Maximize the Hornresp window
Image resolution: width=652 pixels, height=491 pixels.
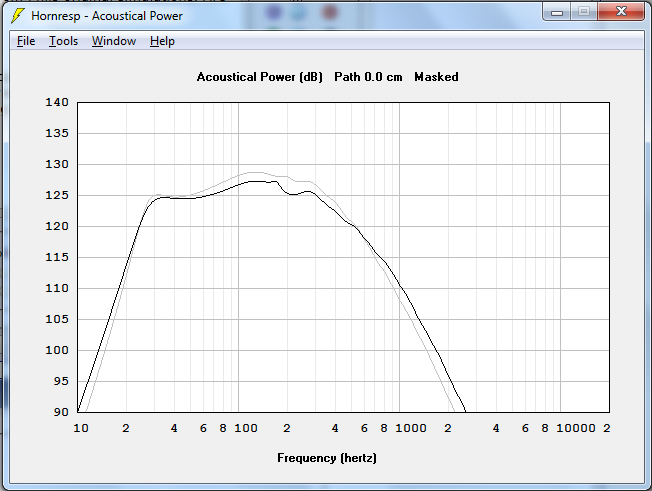point(584,12)
